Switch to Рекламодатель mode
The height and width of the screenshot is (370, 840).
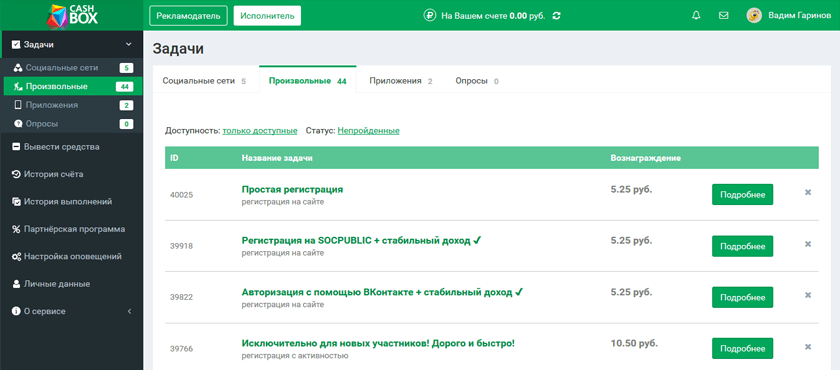point(189,16)
